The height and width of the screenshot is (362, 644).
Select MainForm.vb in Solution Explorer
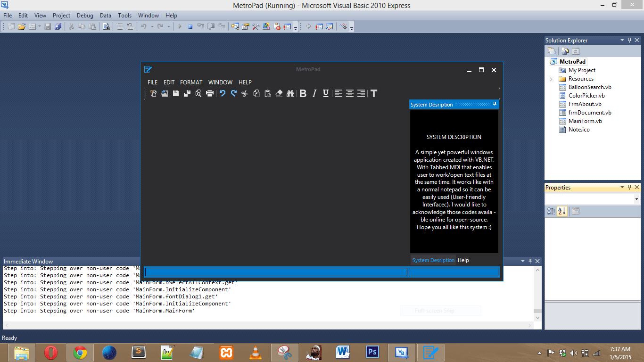tap(585, 121)
